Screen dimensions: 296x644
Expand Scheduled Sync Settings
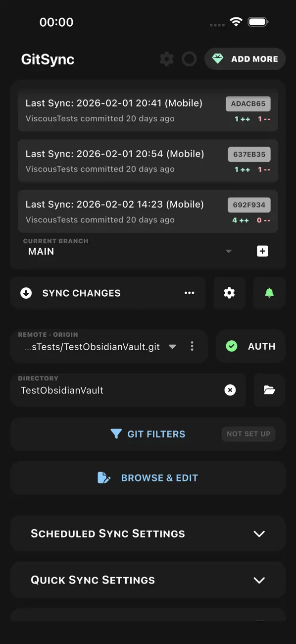258,534
